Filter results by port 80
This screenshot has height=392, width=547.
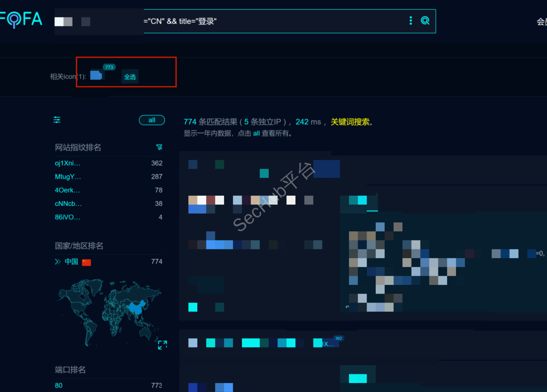coord(59,385)
